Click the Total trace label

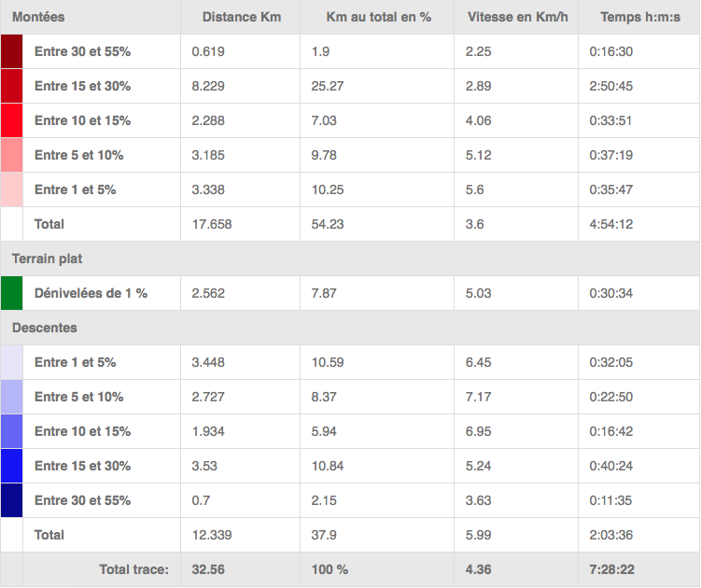133,569
